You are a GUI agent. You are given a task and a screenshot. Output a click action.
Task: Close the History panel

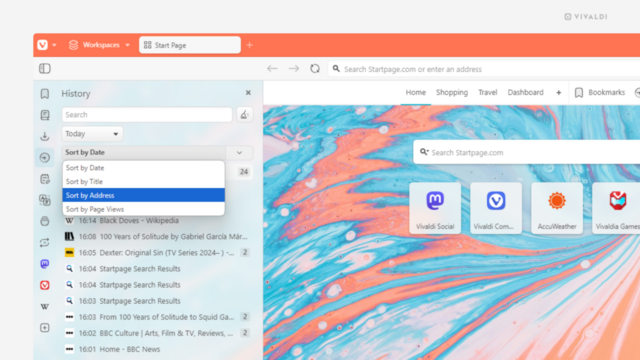[x=248, y=93]
